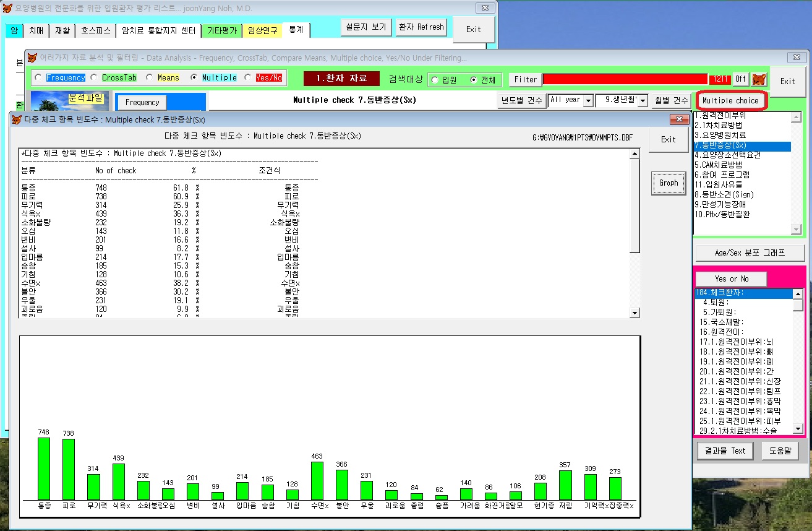Switch to the 암 tab
The height and width of the screenshot is (531, 812).
coord(14,30)
